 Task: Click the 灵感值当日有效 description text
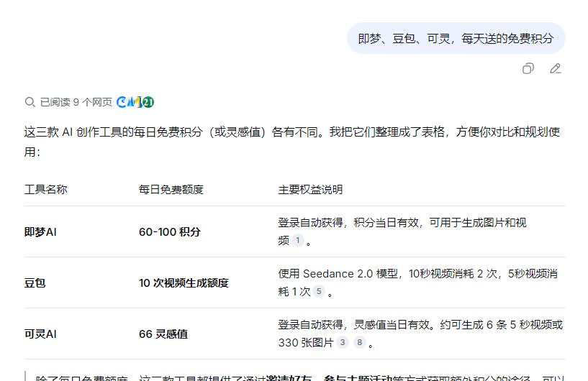click(420, 334)
